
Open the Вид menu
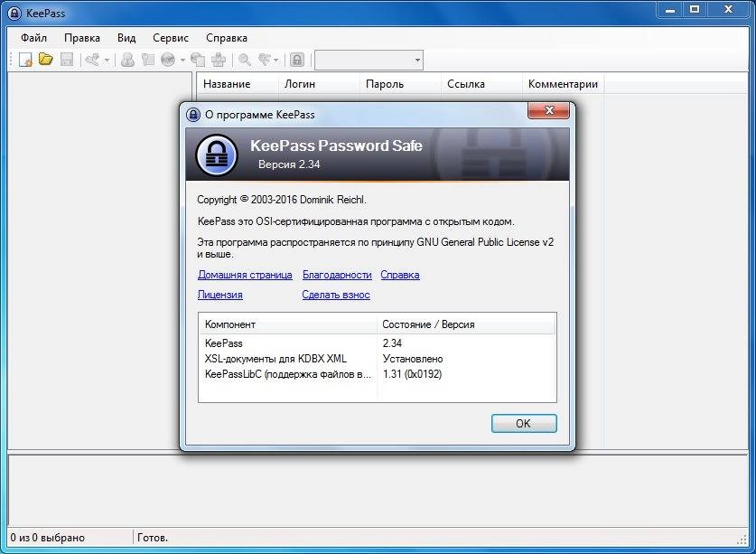(x=126, y=38)
